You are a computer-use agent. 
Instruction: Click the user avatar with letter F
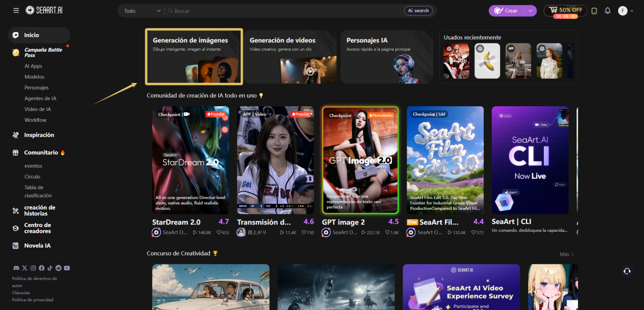623,11
